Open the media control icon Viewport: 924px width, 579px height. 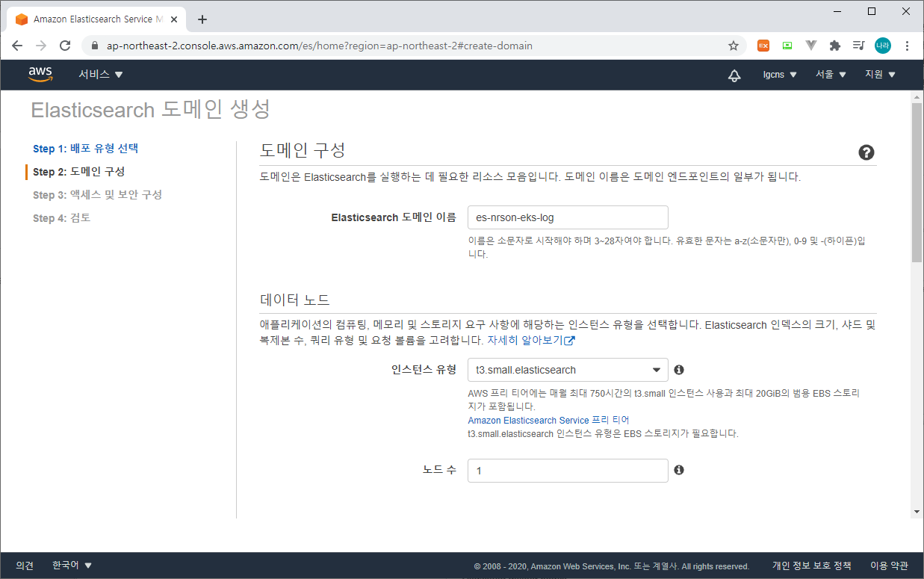[x=859, y=46]
